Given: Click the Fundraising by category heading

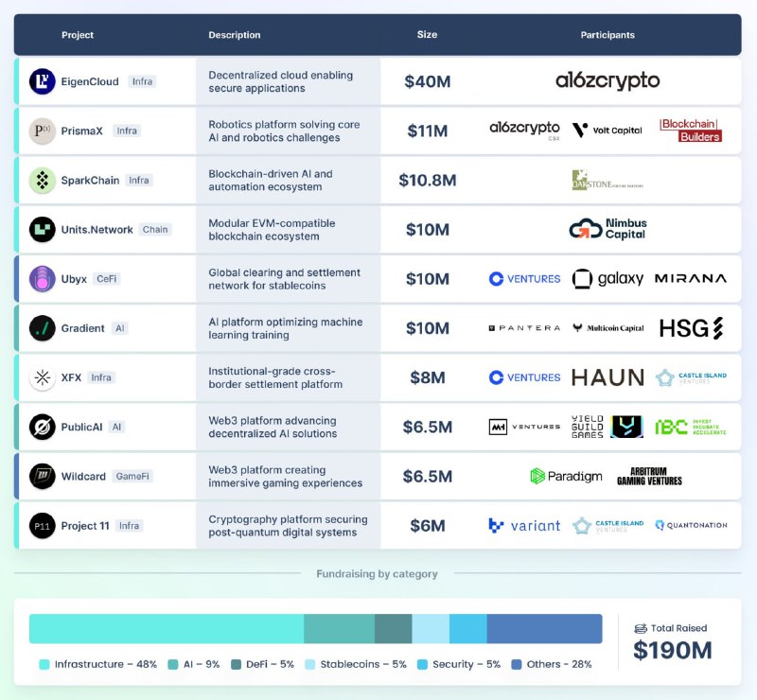Looking at the screenshot, I should click(377, 573).
